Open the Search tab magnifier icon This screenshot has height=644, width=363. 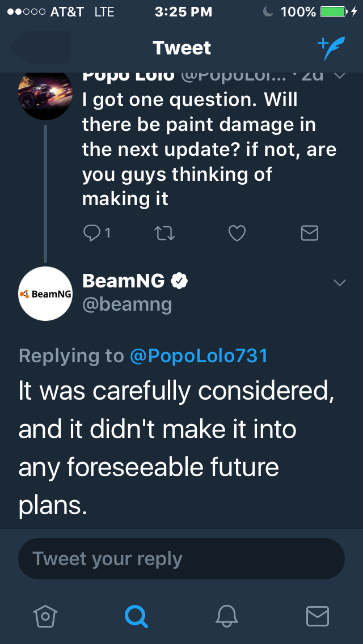[136, 616]
